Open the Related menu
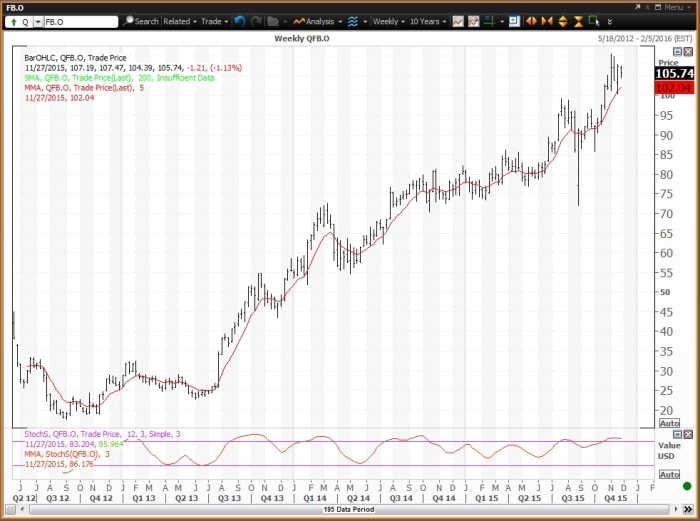700x521 pixels. coord(180,21)
